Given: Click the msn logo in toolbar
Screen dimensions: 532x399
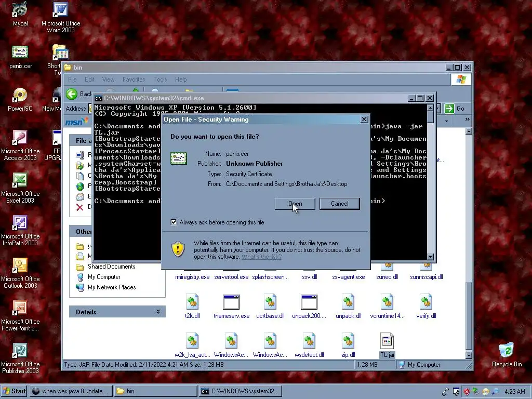Looking at the screenshot, I should [77, 121].
